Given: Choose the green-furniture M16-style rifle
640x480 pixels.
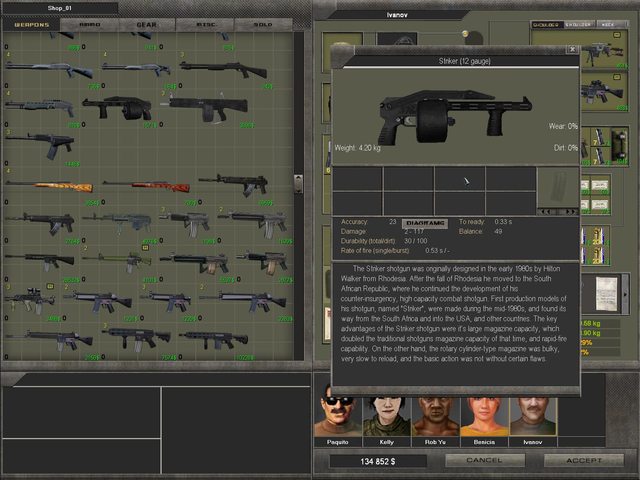Looking at the screenshot, I should pyautogui.click(x=117, y=261).
